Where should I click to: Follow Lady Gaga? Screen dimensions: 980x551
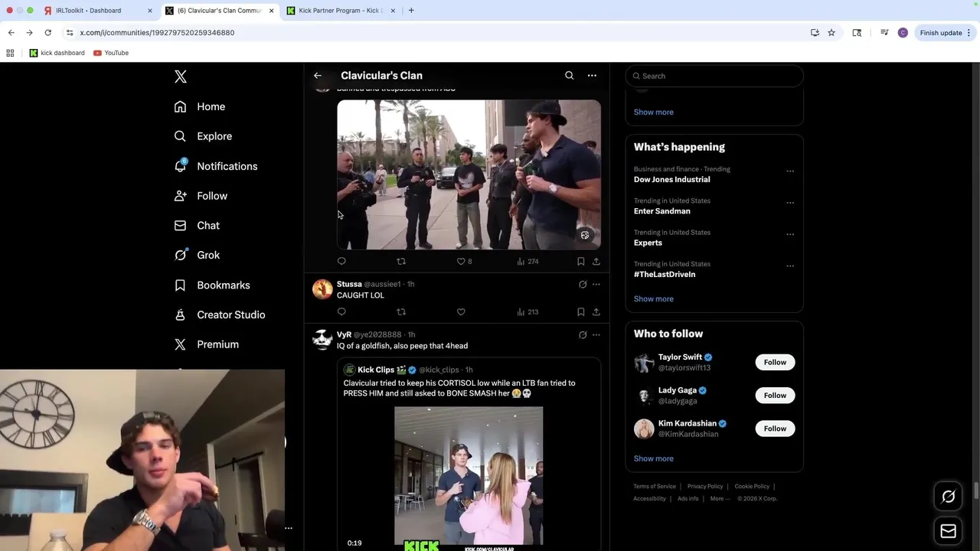click(x=775, y=395)
